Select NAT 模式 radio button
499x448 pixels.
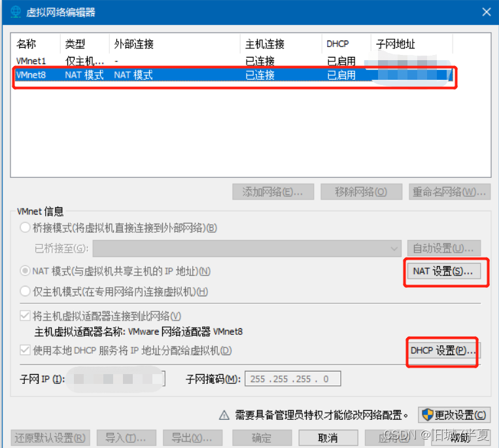click(x=25, y=271)
